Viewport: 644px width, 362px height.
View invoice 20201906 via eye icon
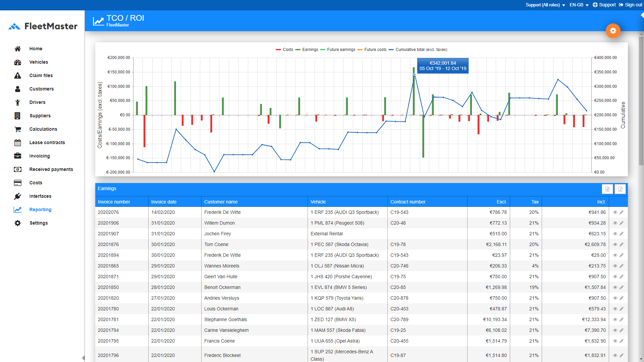[615, 223]
